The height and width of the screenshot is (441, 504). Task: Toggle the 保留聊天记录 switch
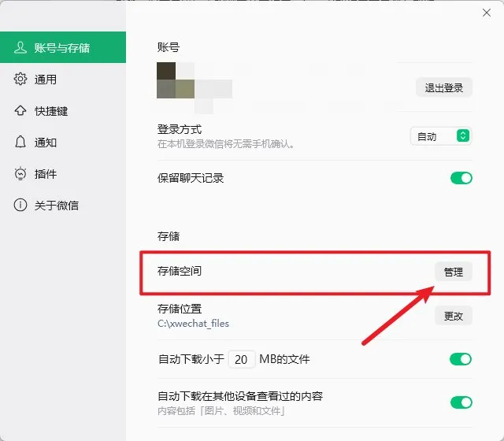[461, 178]
